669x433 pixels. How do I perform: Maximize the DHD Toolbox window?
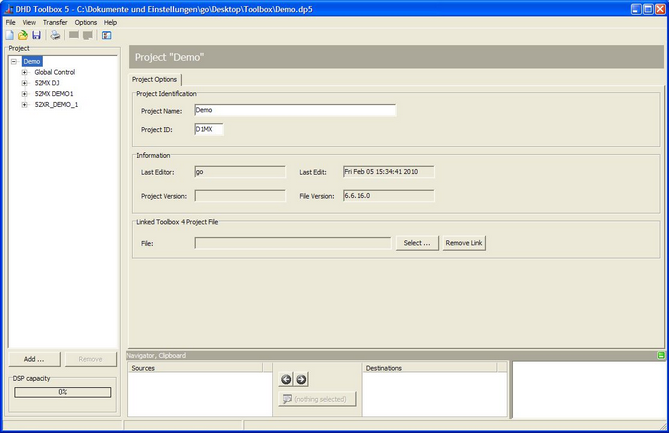(648, 9)
